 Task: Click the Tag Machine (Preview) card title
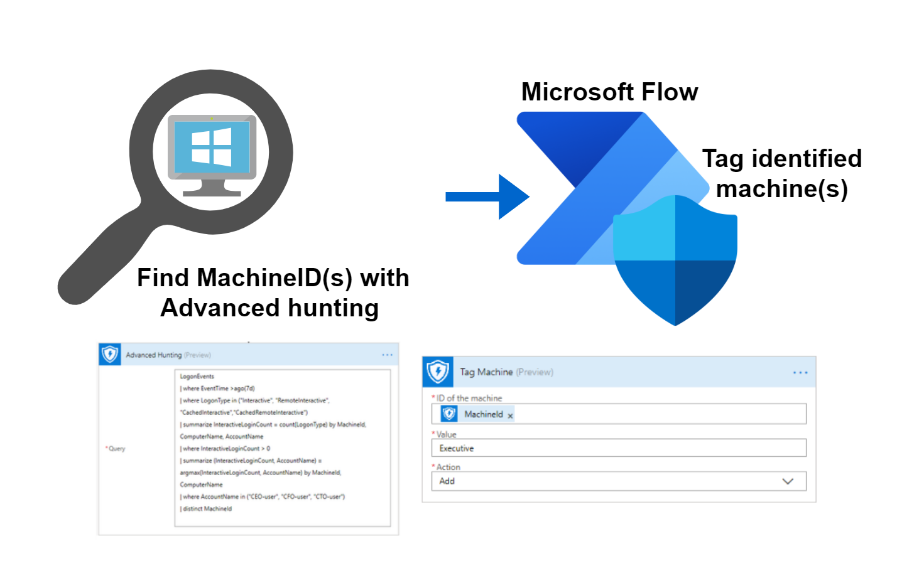point(506,372)
